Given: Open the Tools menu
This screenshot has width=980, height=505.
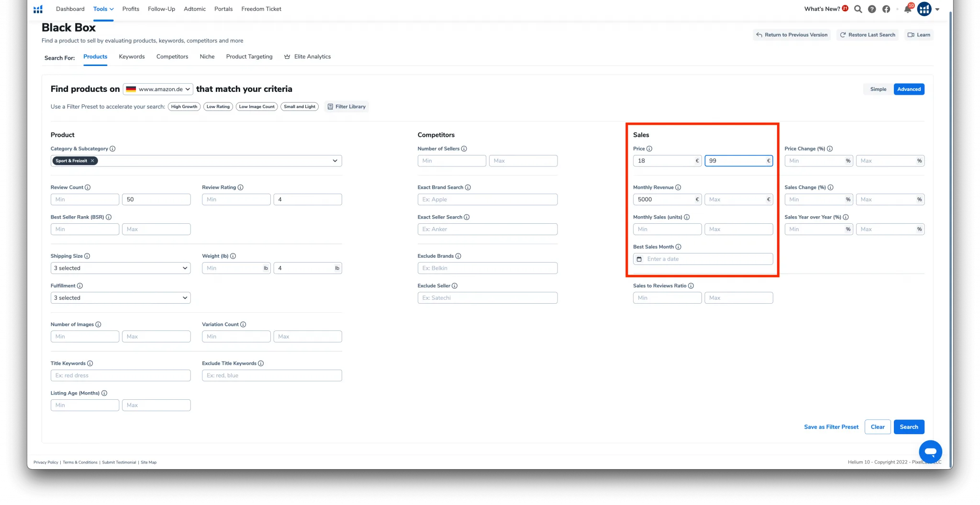Looking at the screenshot, I should (x=103, y=9).
